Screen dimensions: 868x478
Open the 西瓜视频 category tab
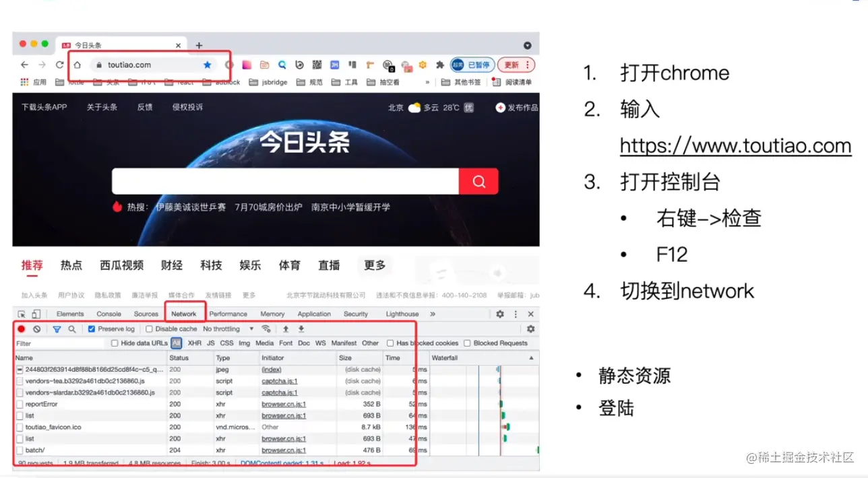click(x=121, y=265)
